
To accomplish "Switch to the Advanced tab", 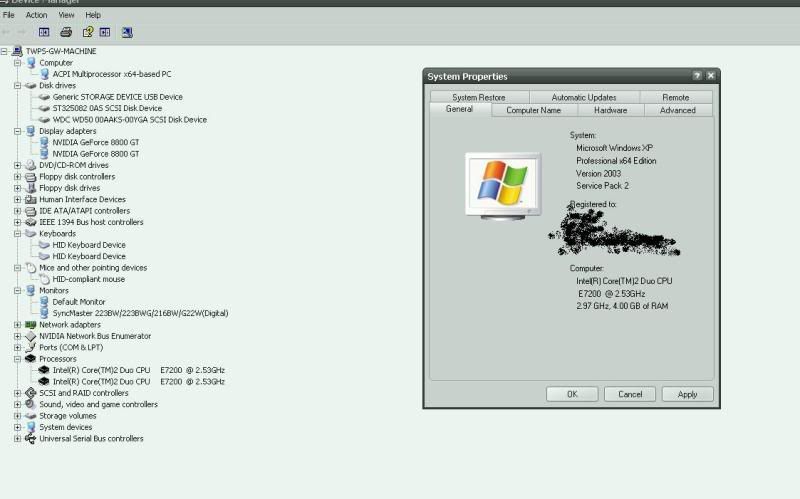I will (x=678, y=110).
